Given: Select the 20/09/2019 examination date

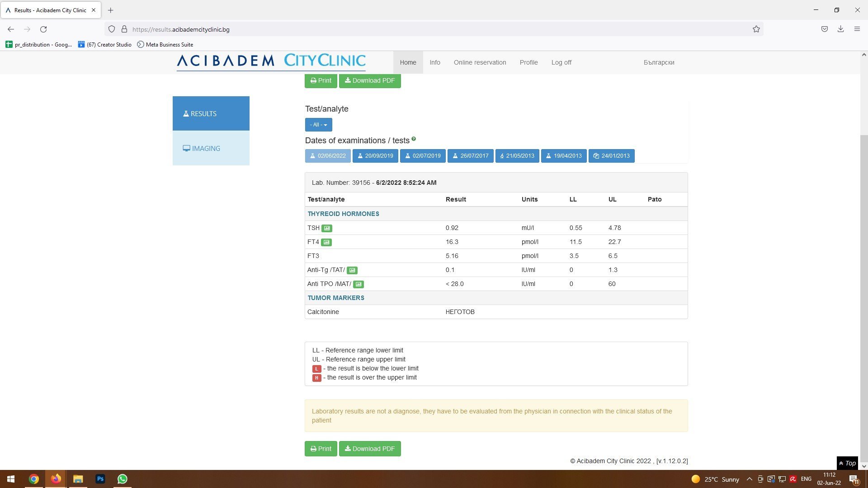Looking at the screenshot, I should click(x=375, y=156).
